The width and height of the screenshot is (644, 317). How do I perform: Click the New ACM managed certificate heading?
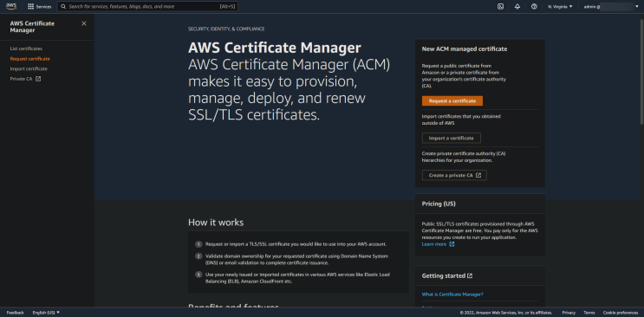point(465,49)
